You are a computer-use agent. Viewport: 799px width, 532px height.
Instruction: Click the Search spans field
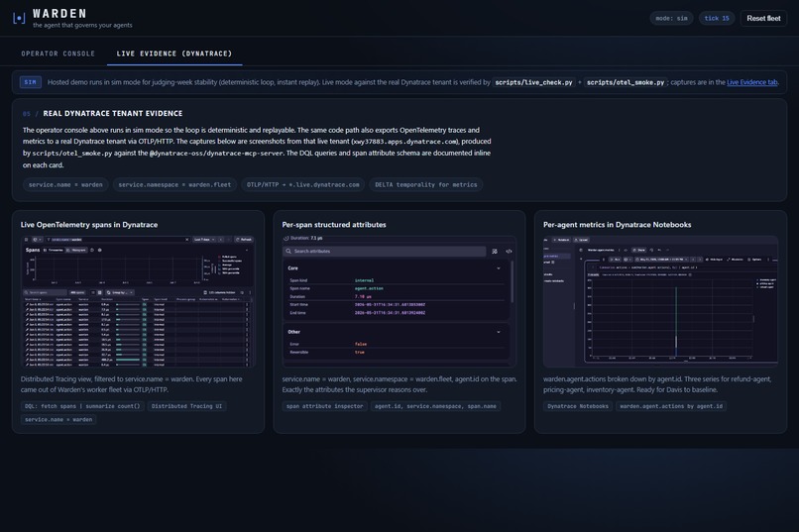coord(45,292)
